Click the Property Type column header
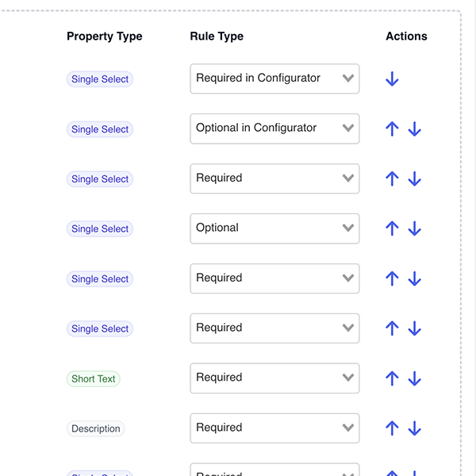Viewport: 476px width, 476px height. tap(105, 36)
